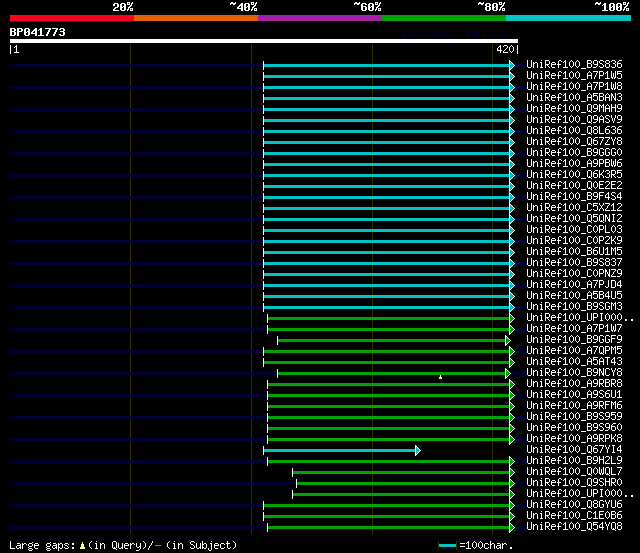Click the arrowhead of the UniRef100_Q54YQ8 alignment

[x=512, y=528]
